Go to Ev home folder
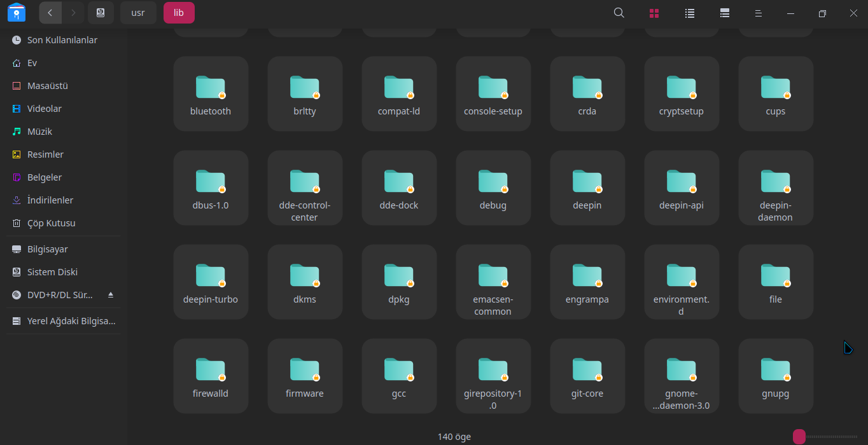 click(x=64, y=63)
